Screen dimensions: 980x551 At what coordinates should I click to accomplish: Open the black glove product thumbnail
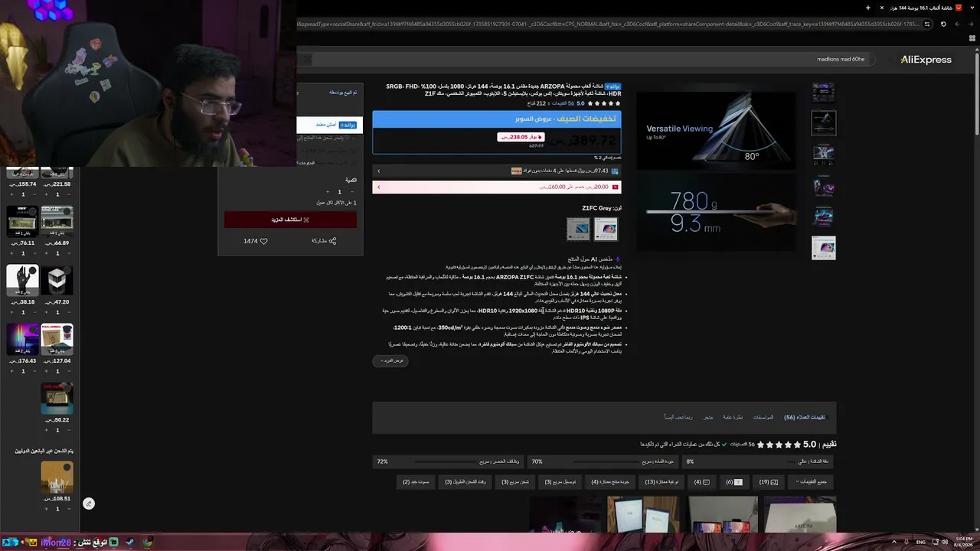(x=22, y=279)
